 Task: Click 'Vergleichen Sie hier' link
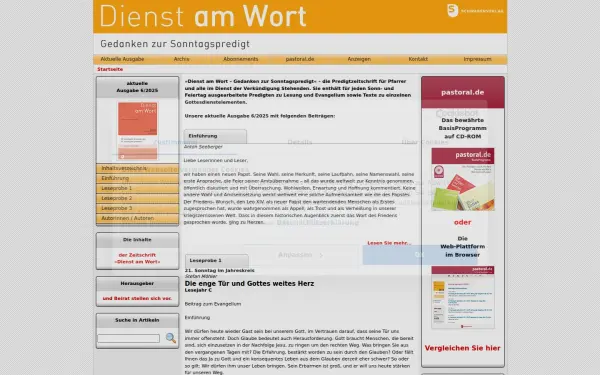(x=463, y=348)
